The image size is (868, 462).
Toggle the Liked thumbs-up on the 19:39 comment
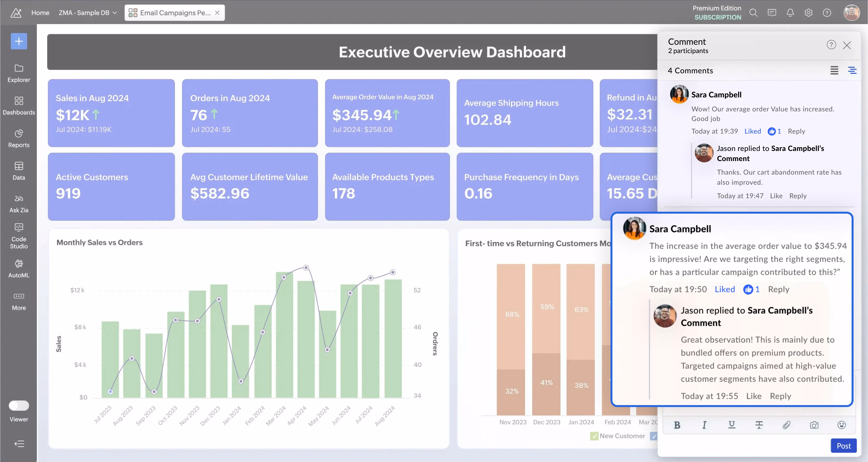(x=772, y=131)
